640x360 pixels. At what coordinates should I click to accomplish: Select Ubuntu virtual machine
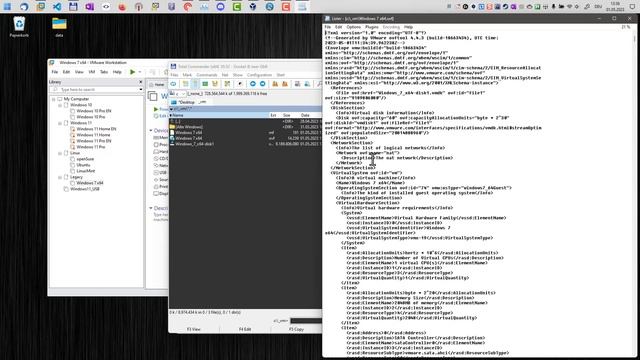click(x=83, y=165)
